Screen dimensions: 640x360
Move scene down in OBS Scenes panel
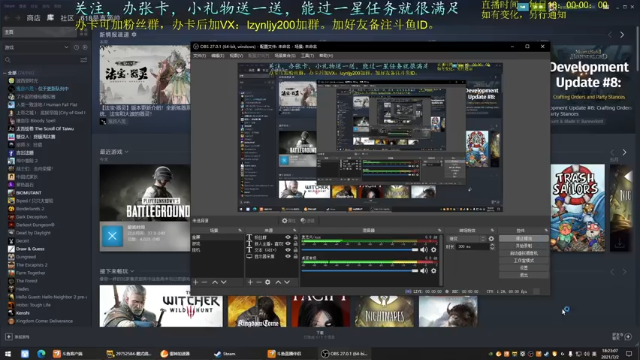tap(224, 282)
